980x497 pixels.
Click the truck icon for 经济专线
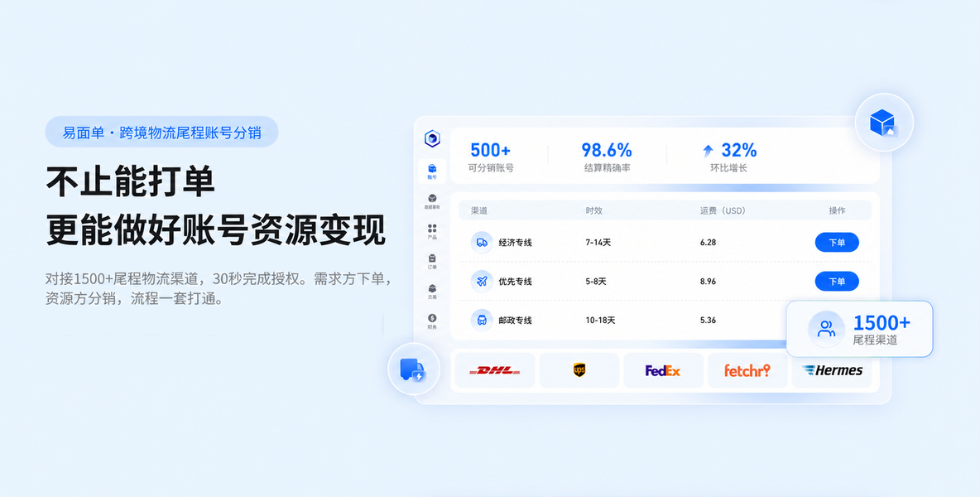(482, 243)
